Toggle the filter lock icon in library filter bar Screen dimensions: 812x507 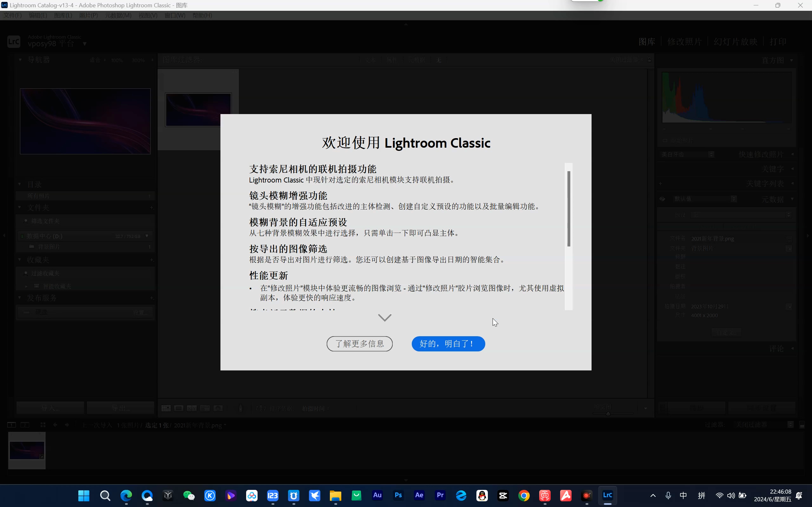pyautogui.click(x=650, y=60)
